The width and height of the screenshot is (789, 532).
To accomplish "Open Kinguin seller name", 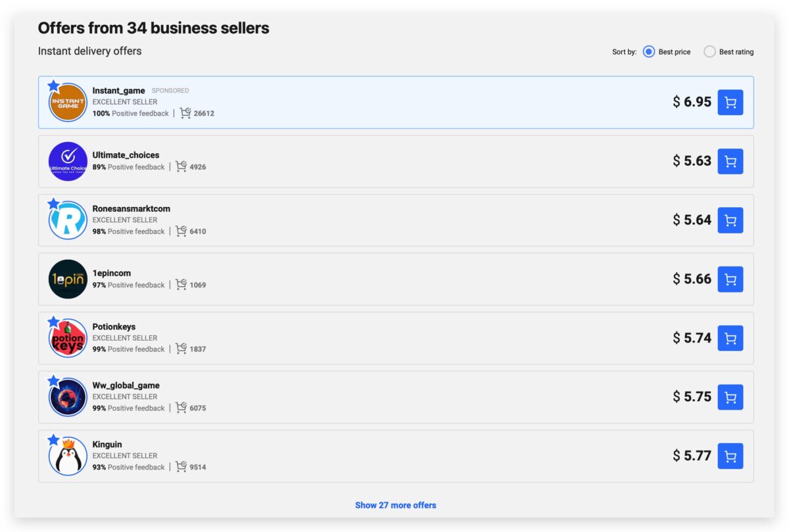I will click(107, 445).
